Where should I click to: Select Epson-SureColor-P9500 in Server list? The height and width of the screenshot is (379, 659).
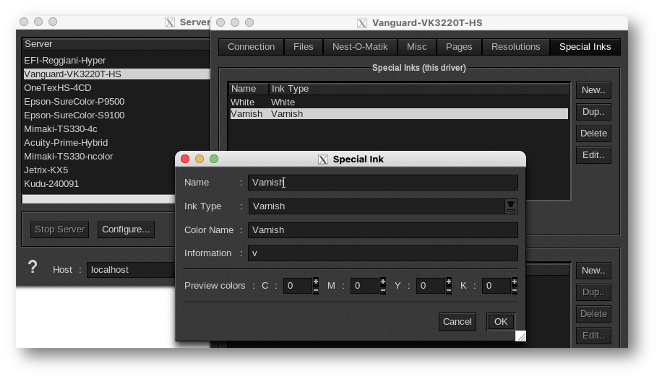coord(116,102)
